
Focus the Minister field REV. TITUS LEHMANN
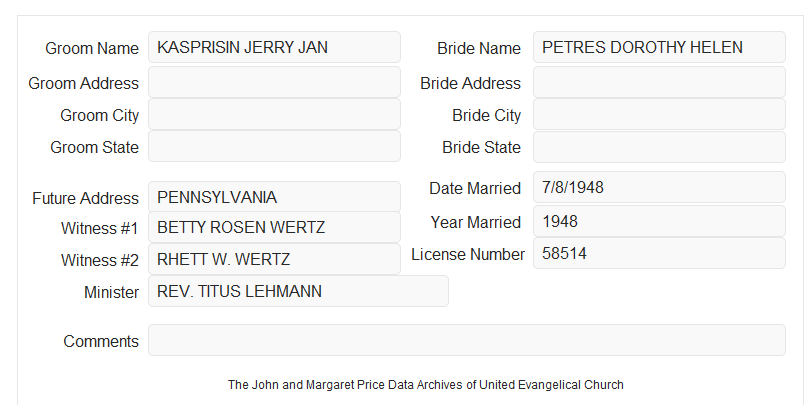click(298, 291)
